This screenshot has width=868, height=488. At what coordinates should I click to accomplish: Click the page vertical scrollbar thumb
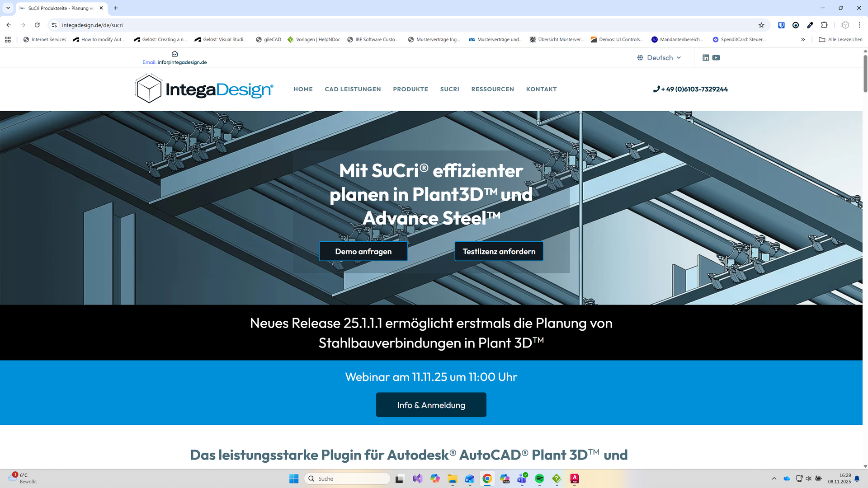tap(865, 74)
